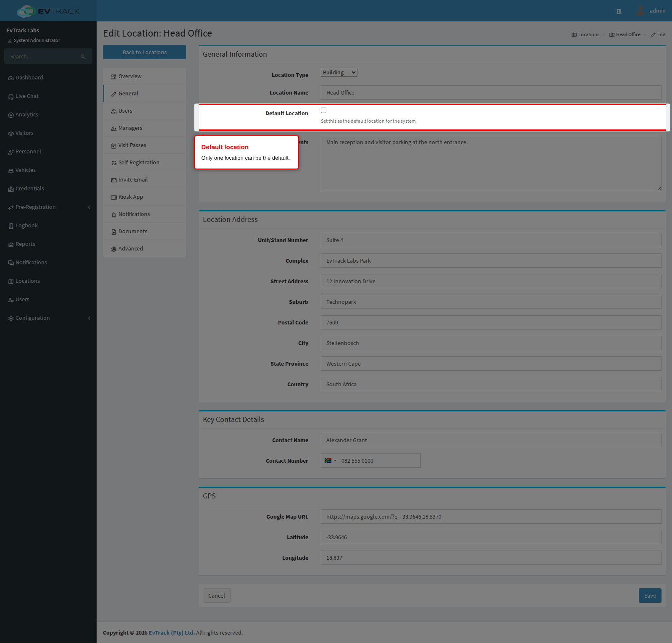Expand the Configuration submenu chevron

point(89,318)
